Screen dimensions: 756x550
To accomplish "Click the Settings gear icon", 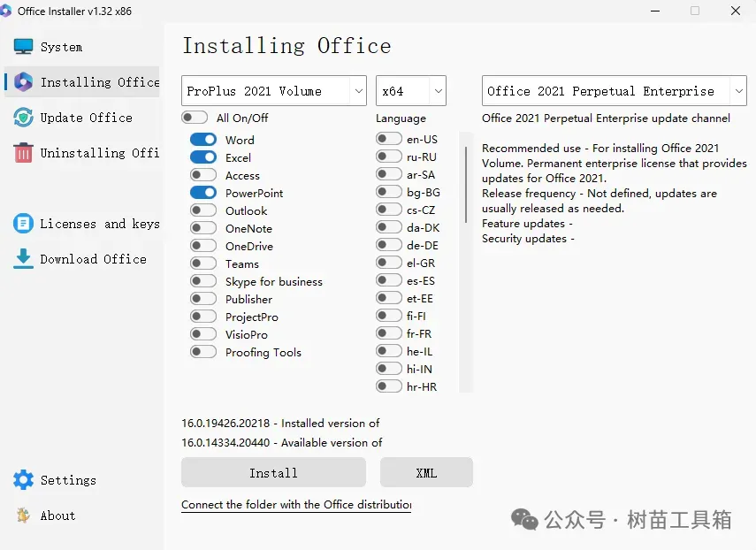I will [23, 479].
